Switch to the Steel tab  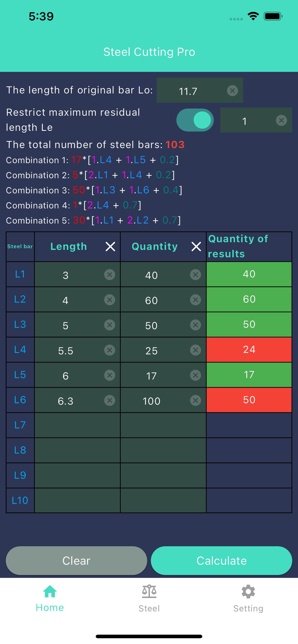point(149,598)
